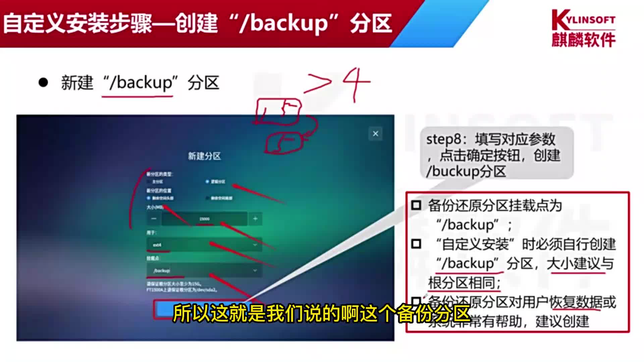Click the partition size decrement '-' button
644x362 pixels.
(153, 219)
